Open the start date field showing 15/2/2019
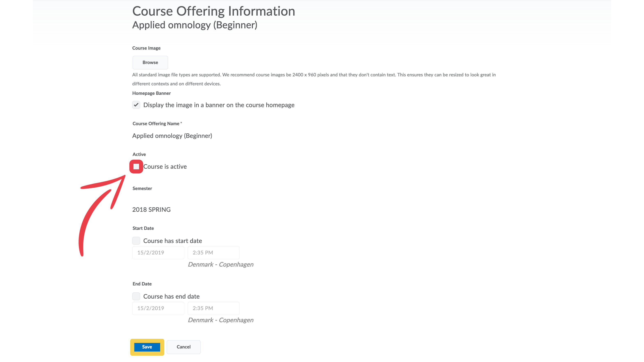 tap(158, 253)
